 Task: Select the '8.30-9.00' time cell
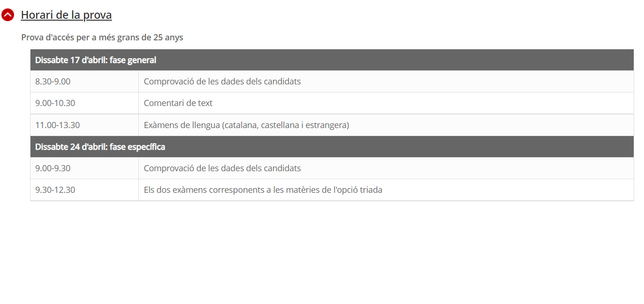(x=53, y=82)
